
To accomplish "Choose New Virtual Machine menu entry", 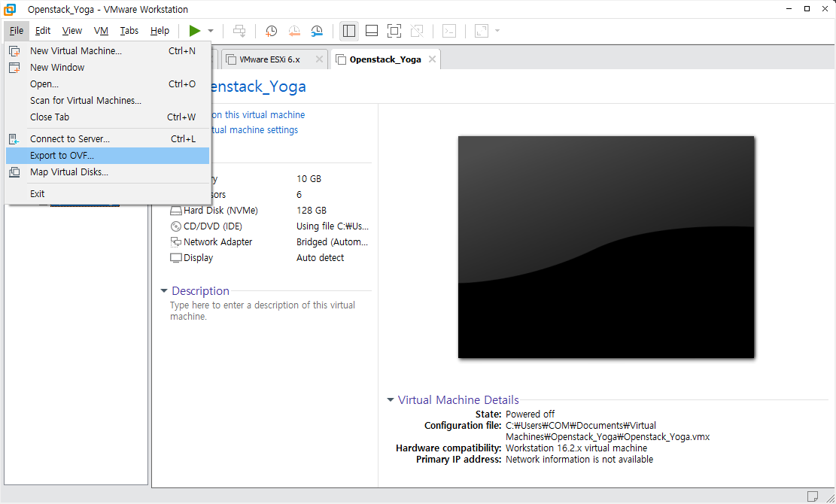I will coord(107,51).
